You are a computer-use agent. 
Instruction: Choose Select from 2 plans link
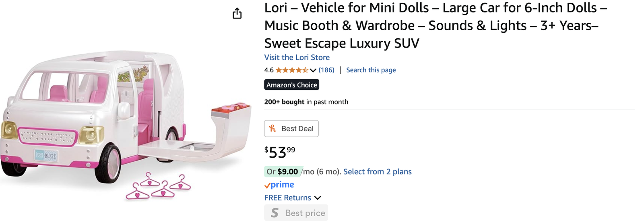pyautogui.click(x=377, y=172)
